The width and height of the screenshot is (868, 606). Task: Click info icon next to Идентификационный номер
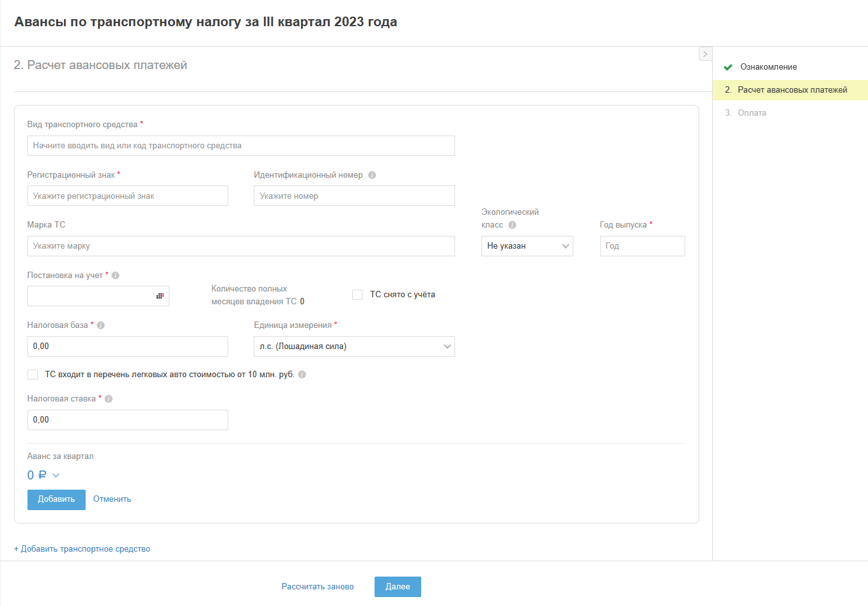pos(372,175)
